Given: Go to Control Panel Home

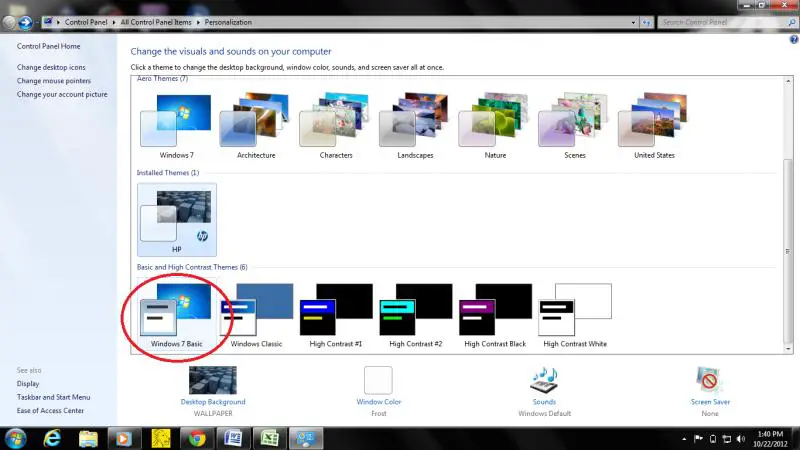Looking at the screenshot, I should click(x=48, y=46).
